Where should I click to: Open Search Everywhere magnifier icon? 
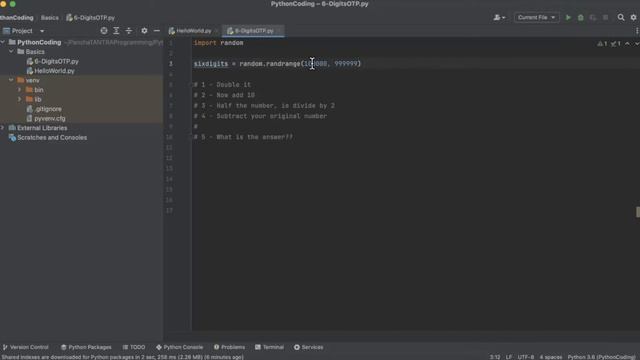[x=621, y=18]
